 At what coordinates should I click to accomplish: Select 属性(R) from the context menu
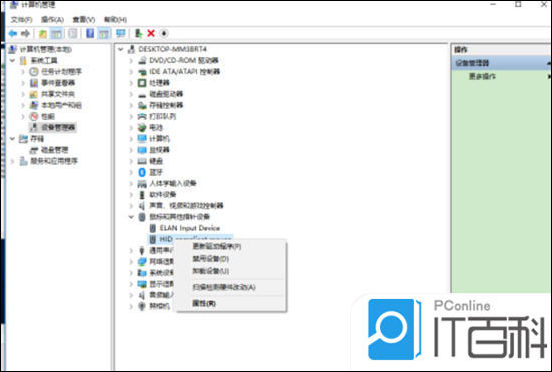(204, 303)
